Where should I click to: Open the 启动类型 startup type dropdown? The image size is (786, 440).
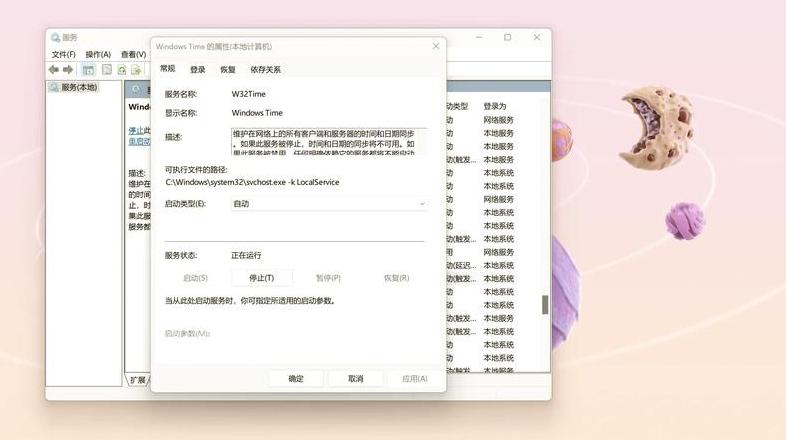(x=329, y=204)
